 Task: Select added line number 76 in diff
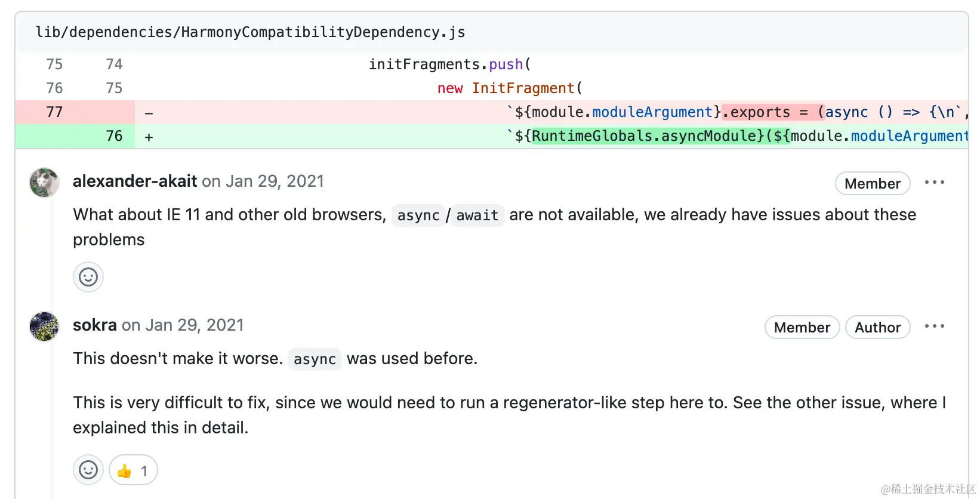114,136
